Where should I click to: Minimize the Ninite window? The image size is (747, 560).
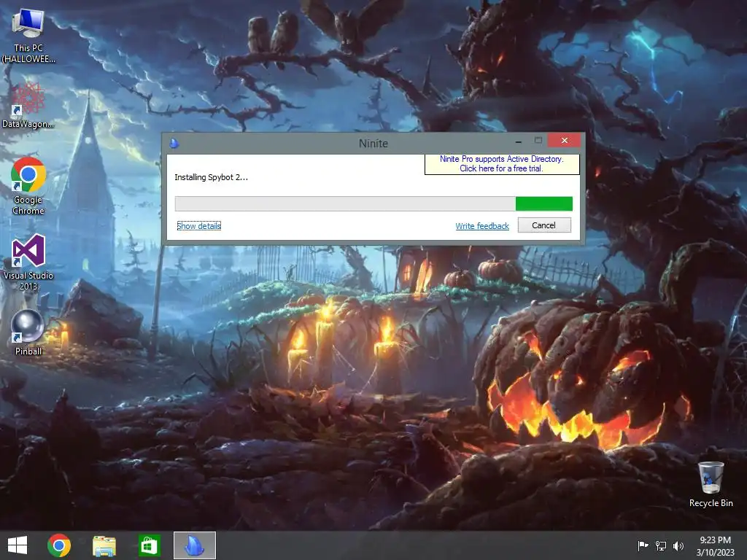point(519,141)
